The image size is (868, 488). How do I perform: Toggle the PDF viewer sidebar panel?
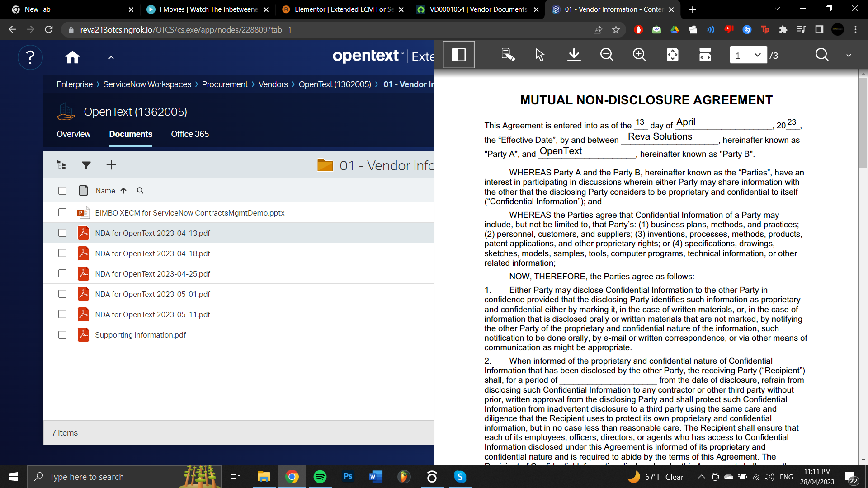459,55
